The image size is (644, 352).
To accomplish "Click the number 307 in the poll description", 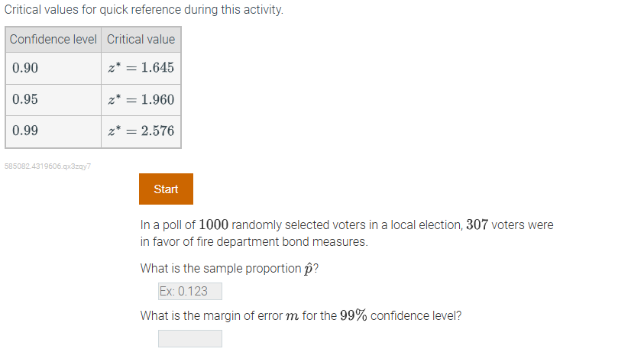I will tap(477, 225).
